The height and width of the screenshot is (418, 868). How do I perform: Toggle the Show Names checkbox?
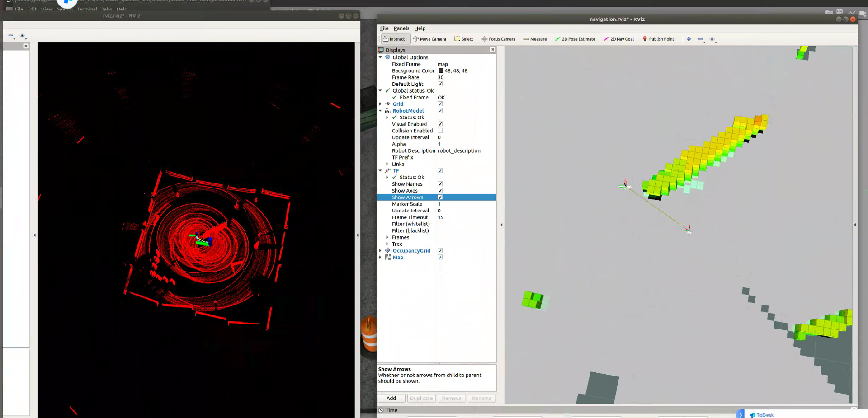coord(440,184)
